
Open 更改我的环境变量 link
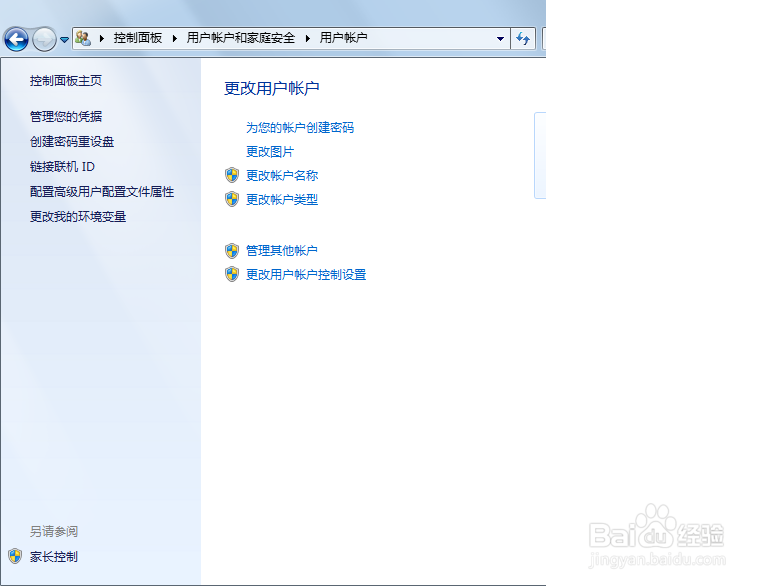click(78, 217)
